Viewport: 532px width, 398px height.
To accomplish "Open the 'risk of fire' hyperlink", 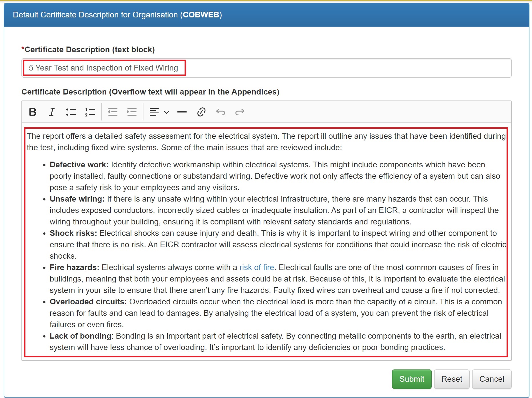I will pyautogui.click(x=257, y=268).
